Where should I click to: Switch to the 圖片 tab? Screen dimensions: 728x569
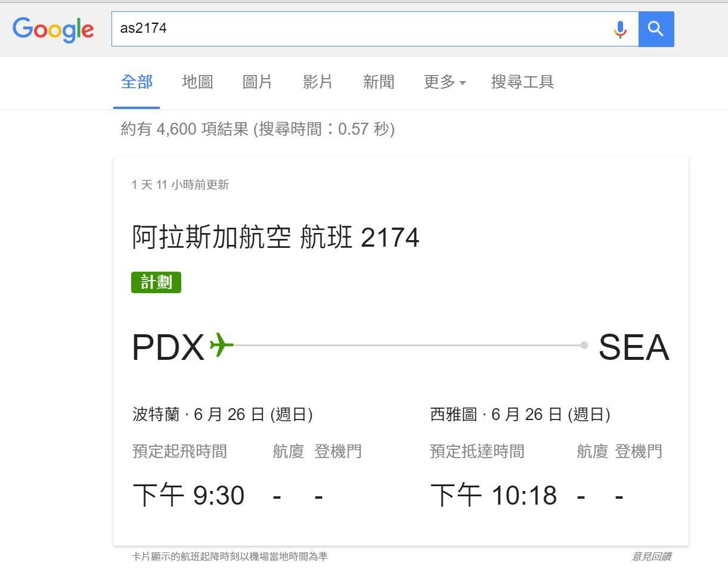[x=258, y=82]
